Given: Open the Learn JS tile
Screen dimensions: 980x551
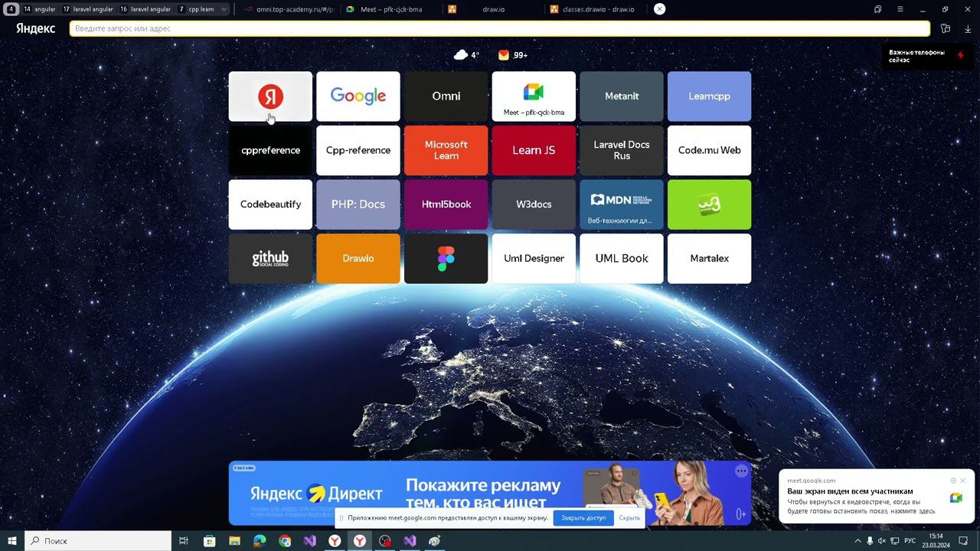Looking at the screenshot, I should point(534,151).
